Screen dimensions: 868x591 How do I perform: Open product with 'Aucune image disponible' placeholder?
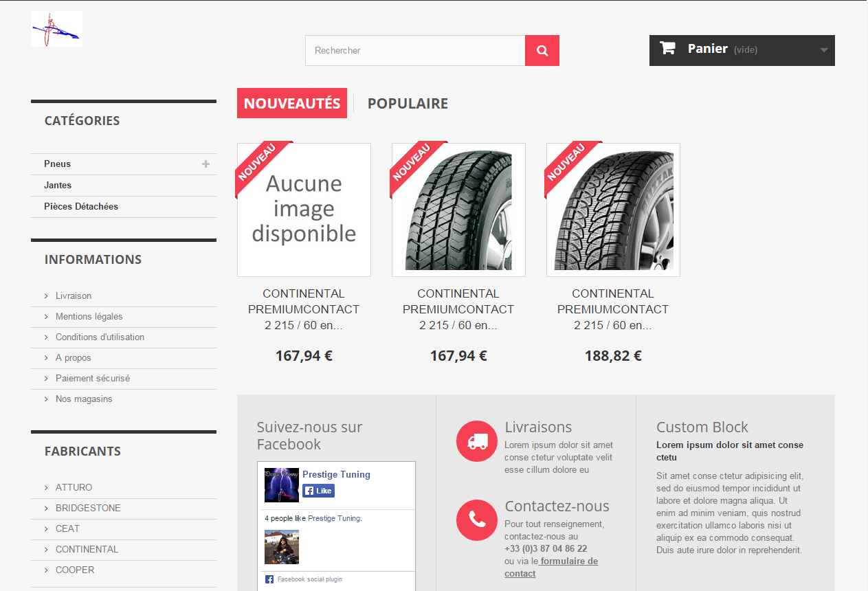[x=304, y=210]
